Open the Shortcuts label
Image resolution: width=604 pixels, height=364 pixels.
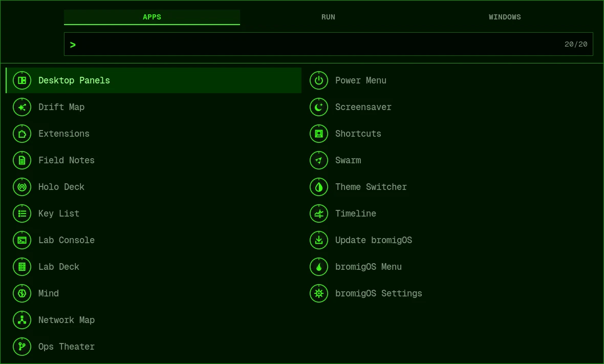coord(358,134)
